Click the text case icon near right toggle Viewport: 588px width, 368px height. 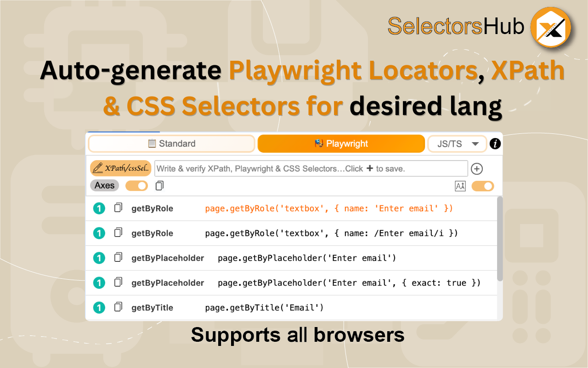tap(460, 186)
